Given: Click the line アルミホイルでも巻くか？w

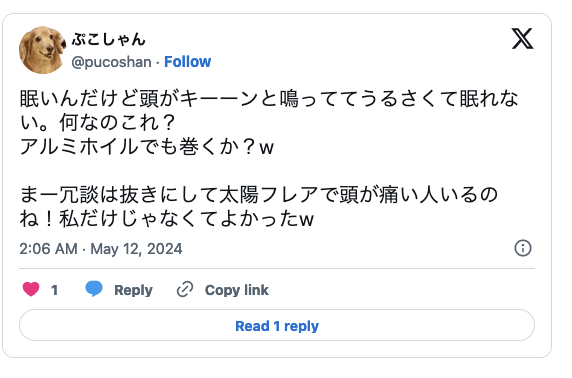Looking at the screenshot, I should point(147,147).
